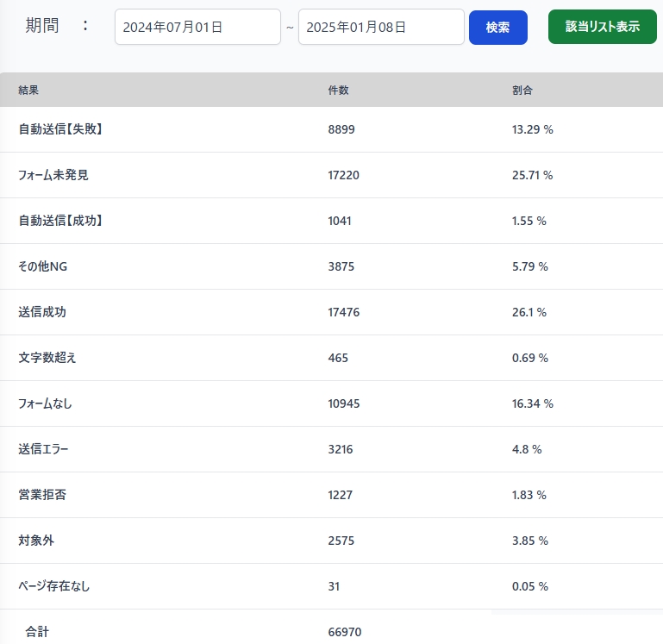Select the 送信成功 row label

click(42, 312)
